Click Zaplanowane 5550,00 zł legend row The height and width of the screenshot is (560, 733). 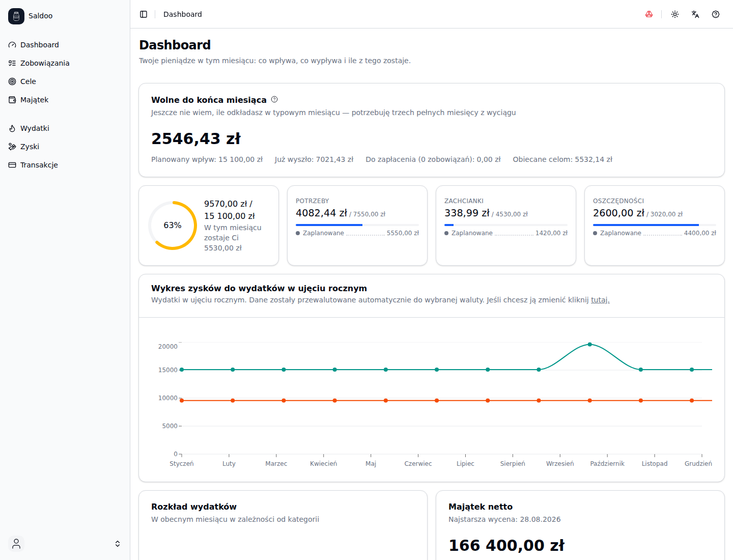coord(357,233)
